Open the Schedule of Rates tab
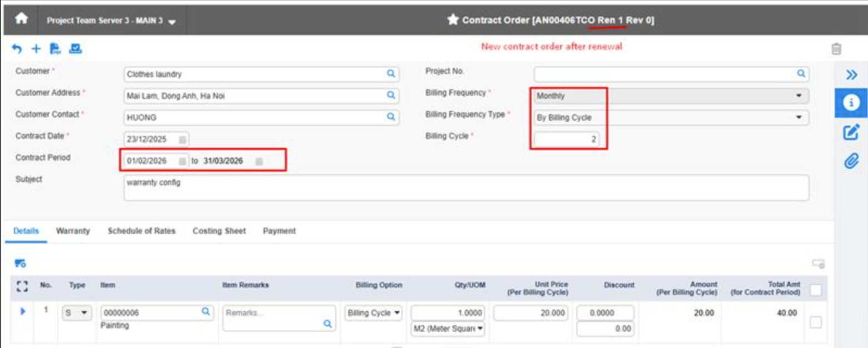The height and width of the screenshot is (348, 868). click(x=141, y=231)
